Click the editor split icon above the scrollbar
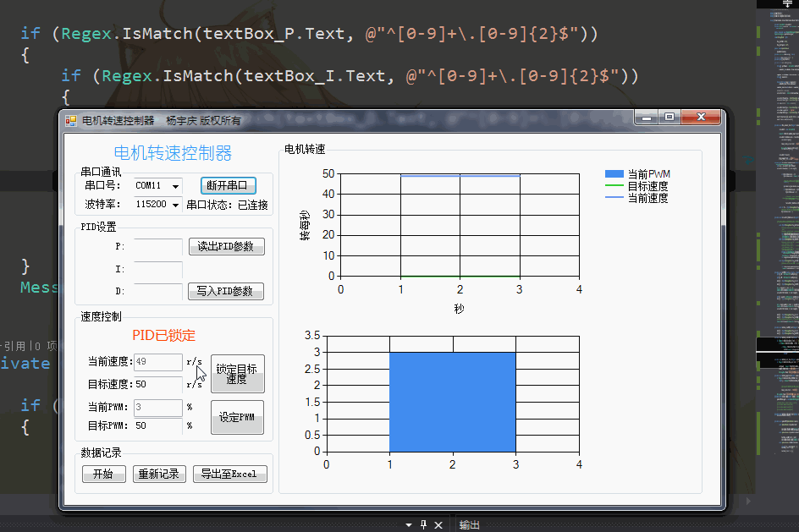799x532 pixels. coord(788,4)
